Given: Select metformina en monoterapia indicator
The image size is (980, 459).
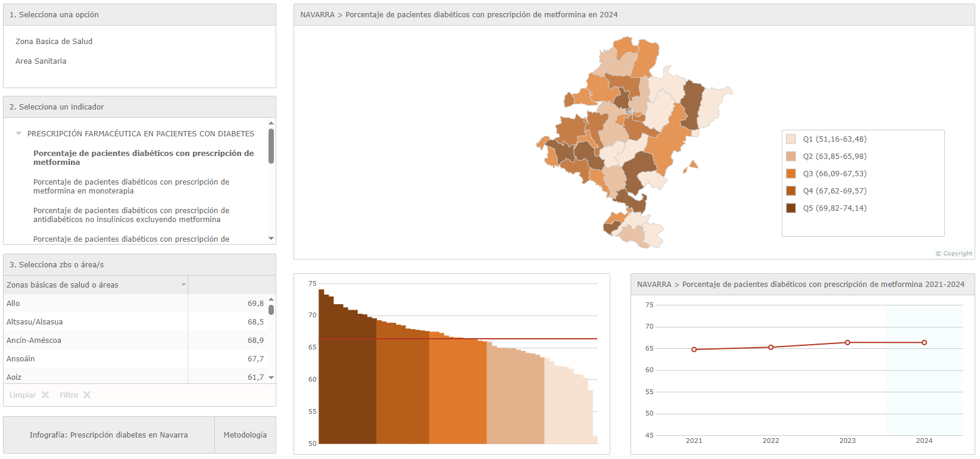Looking at the screenshot, I should point(131,186).
